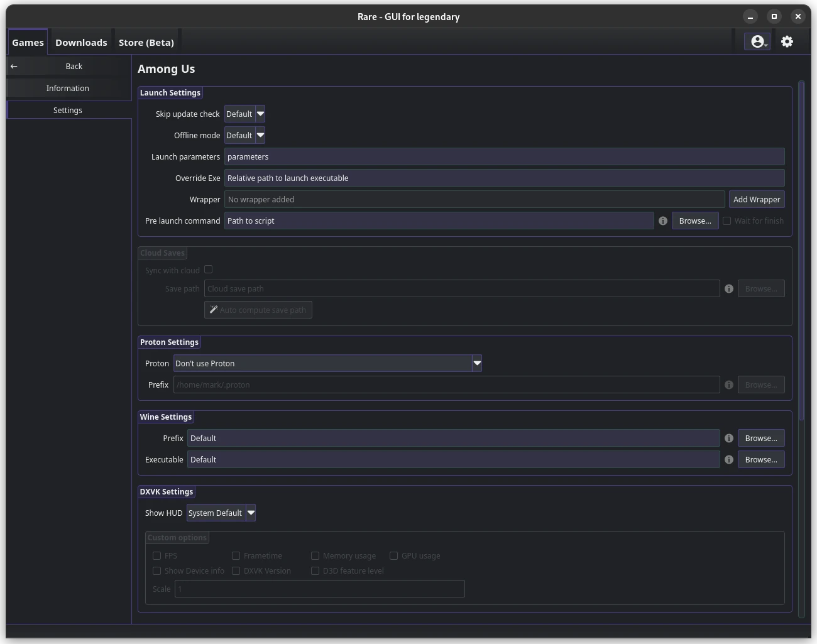817x644 pixels.
Task: Open the settings gear icon
Action: point(787,41)
